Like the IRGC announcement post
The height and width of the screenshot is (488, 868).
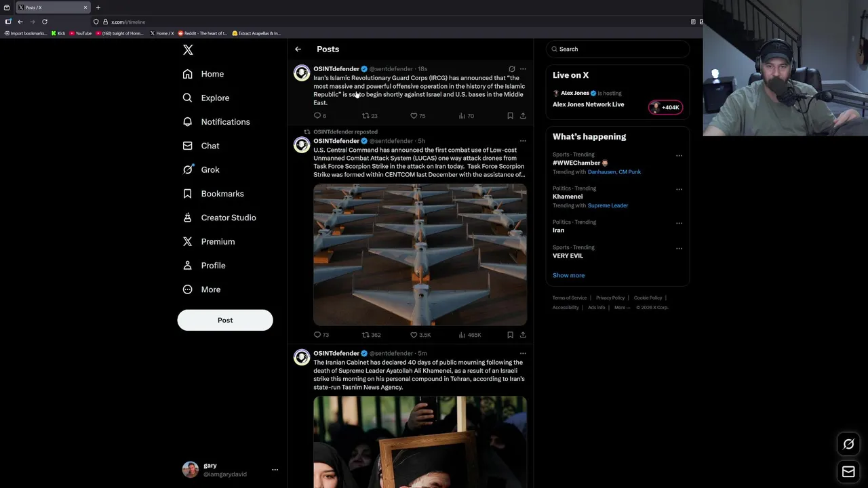(418, 116)
